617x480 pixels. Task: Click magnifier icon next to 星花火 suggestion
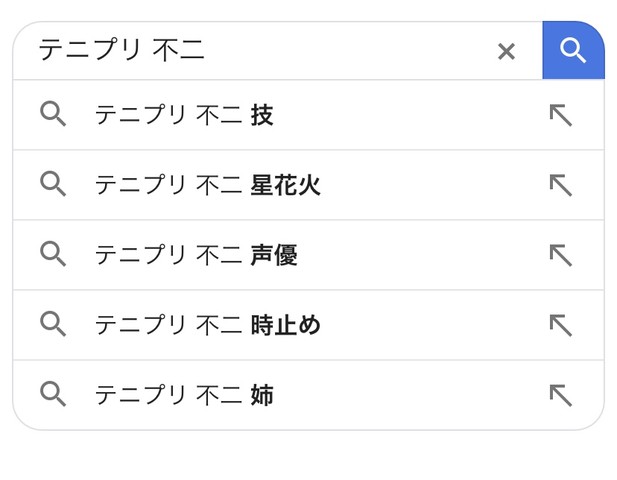coord(53,184)
